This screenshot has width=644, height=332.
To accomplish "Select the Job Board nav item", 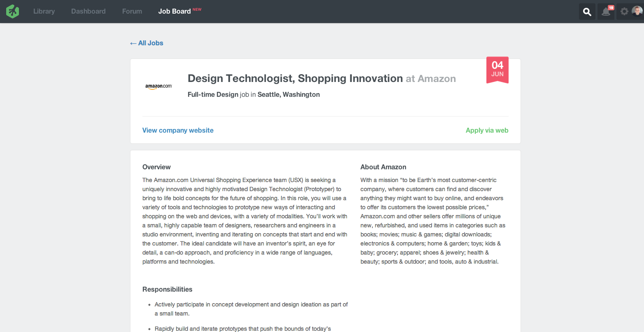I will (174, 12).
